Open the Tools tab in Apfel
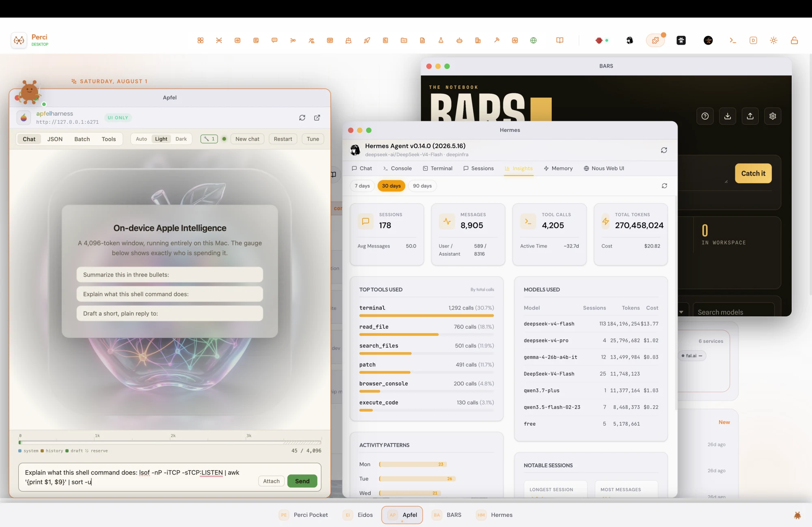This screenshot has width=812, height=527. point(109,139)
